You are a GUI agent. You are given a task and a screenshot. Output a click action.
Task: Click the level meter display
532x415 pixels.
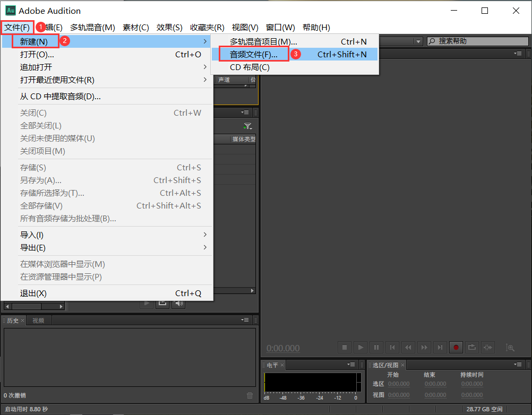click(313, 383)
